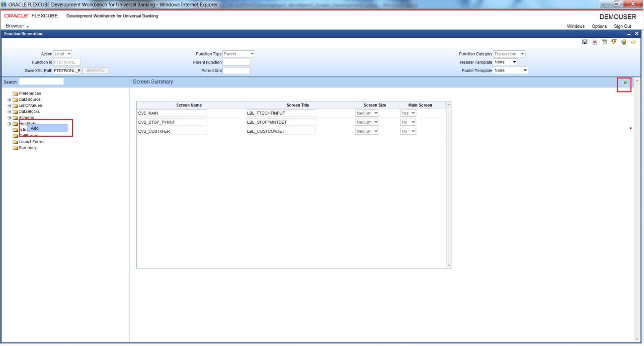The width and height of the screenshot is (644, 346).
Task: Click the Search input field
Action: [41, 82]
